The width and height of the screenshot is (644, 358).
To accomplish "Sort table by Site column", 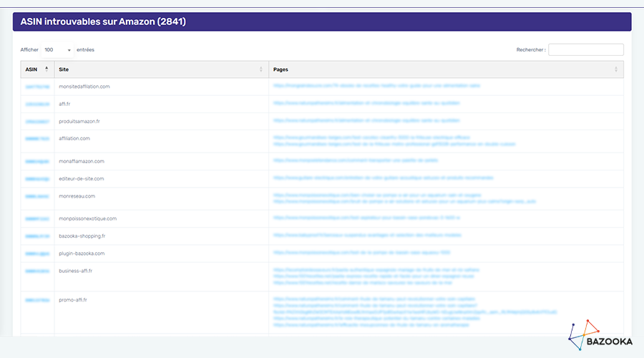I will [x=162, y=69].
